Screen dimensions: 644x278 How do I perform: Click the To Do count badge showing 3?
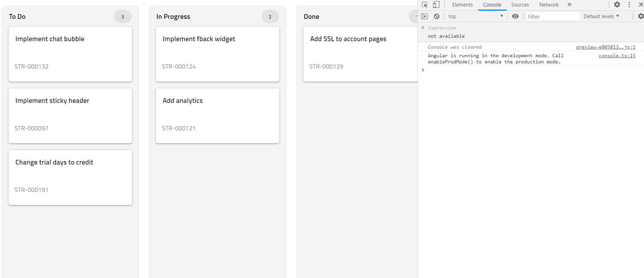123,16
